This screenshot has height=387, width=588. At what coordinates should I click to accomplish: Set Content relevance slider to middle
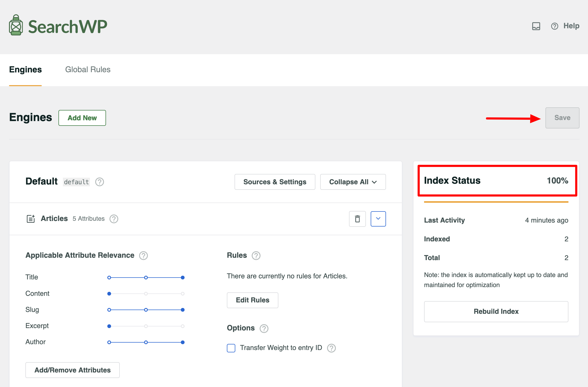pos(146,294)
